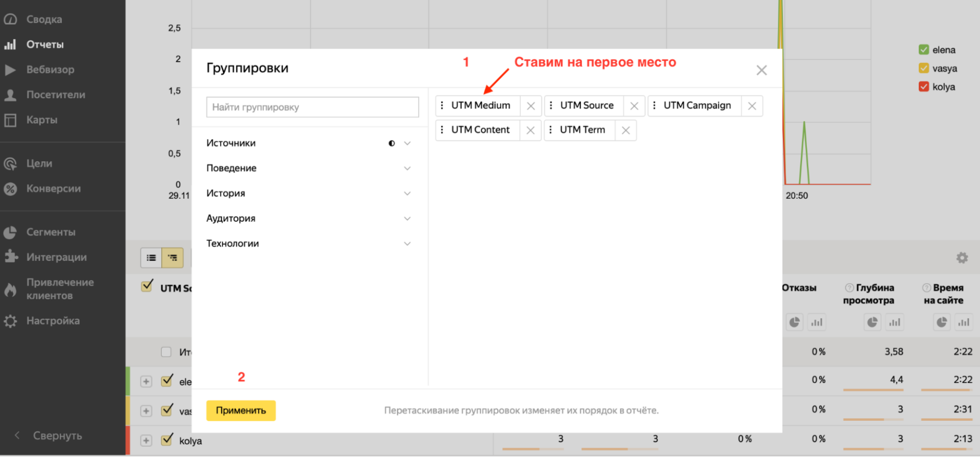The image size is (980, 457).
Task: Click the Настройка gear icon in sidebar
Action: click(10, 321)
